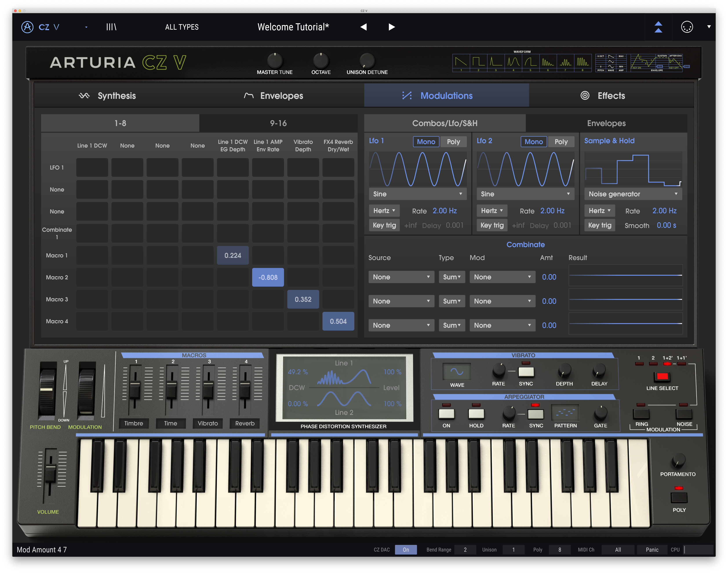
Task: Click the Arpeggiator GATE knob
Action: (600, 413)
